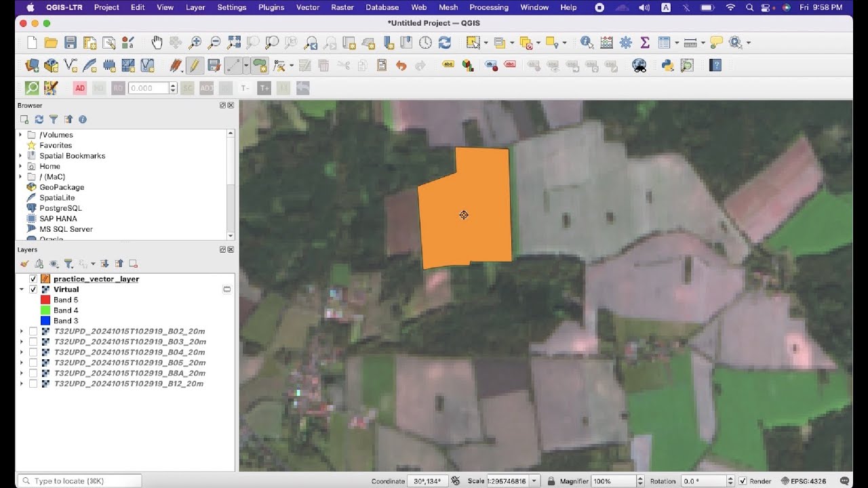Refresh the map canvas
This screenshot has width=868, height=488.
[x=445, y=43]
